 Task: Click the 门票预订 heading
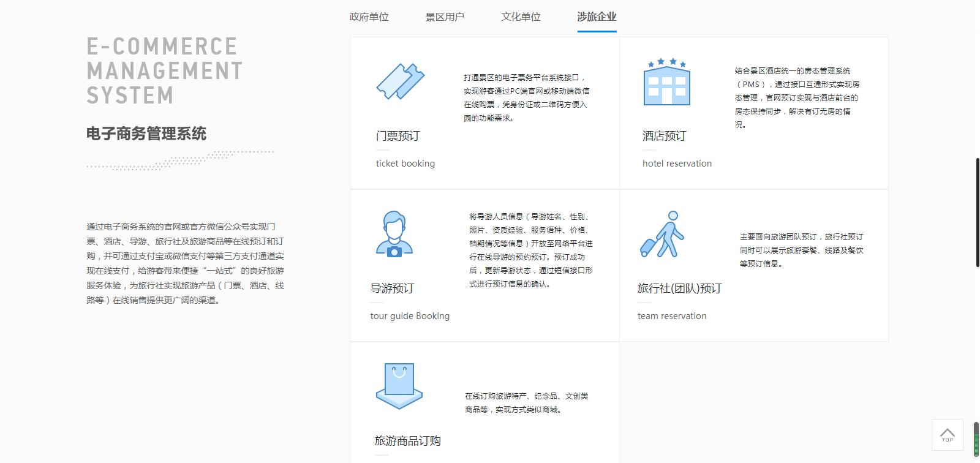(x=398, y=136)
